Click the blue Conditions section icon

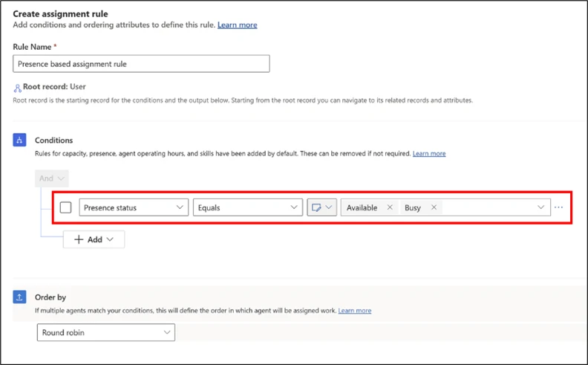point(20,140)
